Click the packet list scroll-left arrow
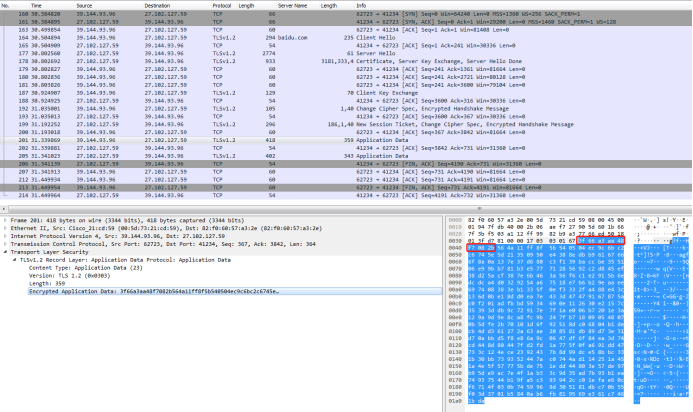 point(4,209)
